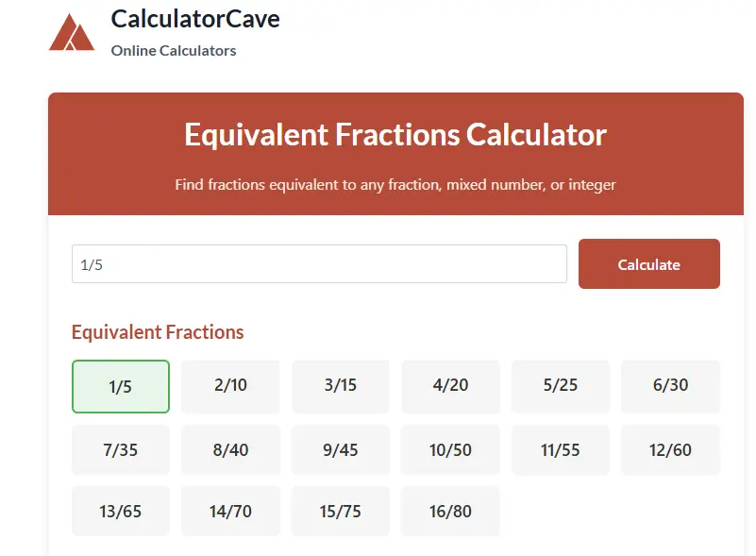The width and height of the screenshot is (756, 556).
Task: Choose the 15/75 equivalent fraction
Action: click(x=340, y=511)
